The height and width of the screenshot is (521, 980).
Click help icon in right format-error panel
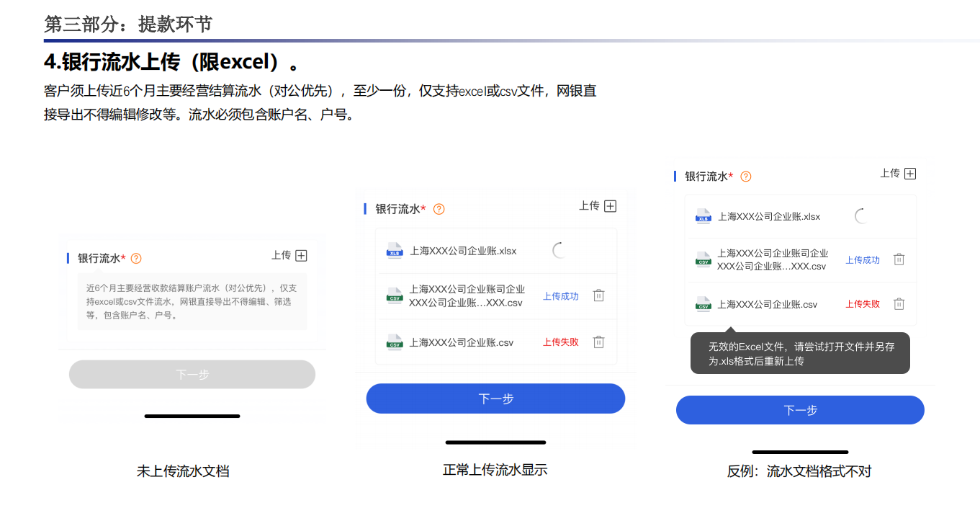[x=746, y=177]
